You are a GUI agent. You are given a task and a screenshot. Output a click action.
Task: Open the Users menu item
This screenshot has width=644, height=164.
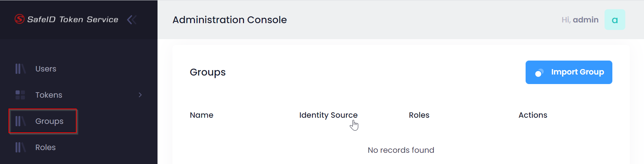[x=46, y=69]
